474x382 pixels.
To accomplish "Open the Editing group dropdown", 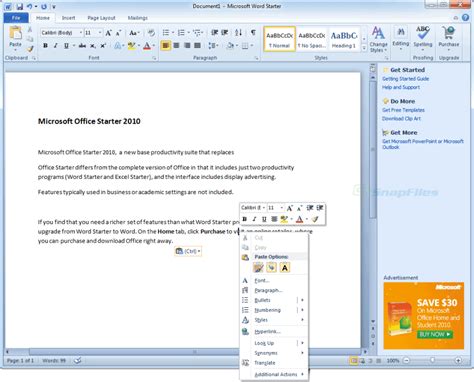I will pyautogui.click(x=400, y=39).
